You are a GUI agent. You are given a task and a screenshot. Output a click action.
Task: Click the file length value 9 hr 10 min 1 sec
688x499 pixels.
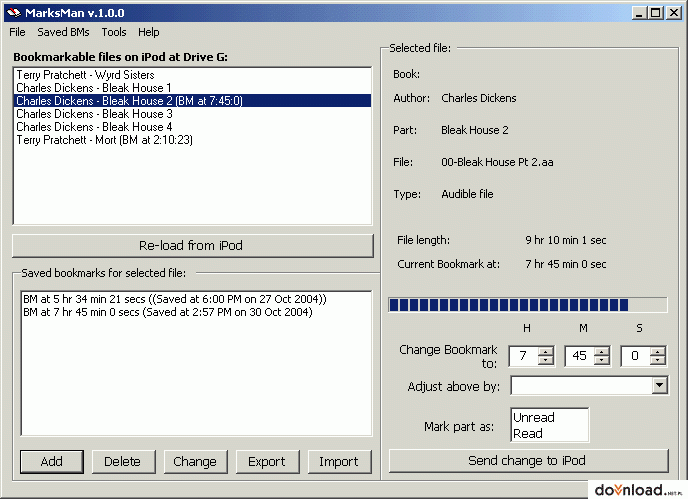(566, 241)
